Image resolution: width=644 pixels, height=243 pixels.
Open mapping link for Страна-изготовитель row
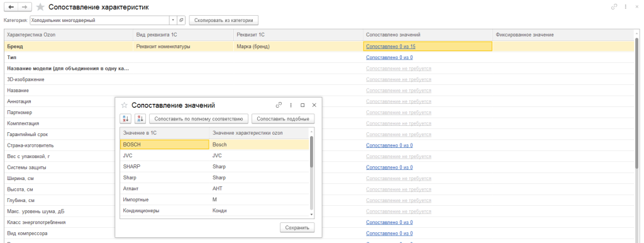click(389, 145)
